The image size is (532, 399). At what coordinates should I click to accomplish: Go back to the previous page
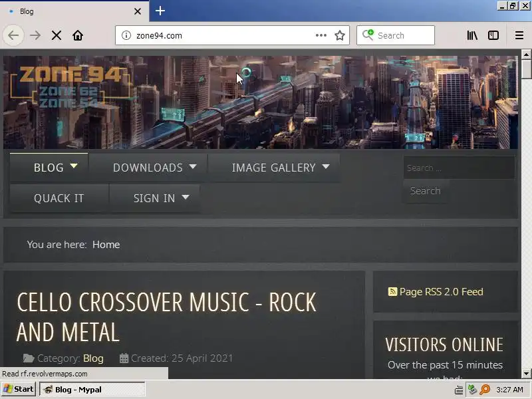click(x=13, y=35)
